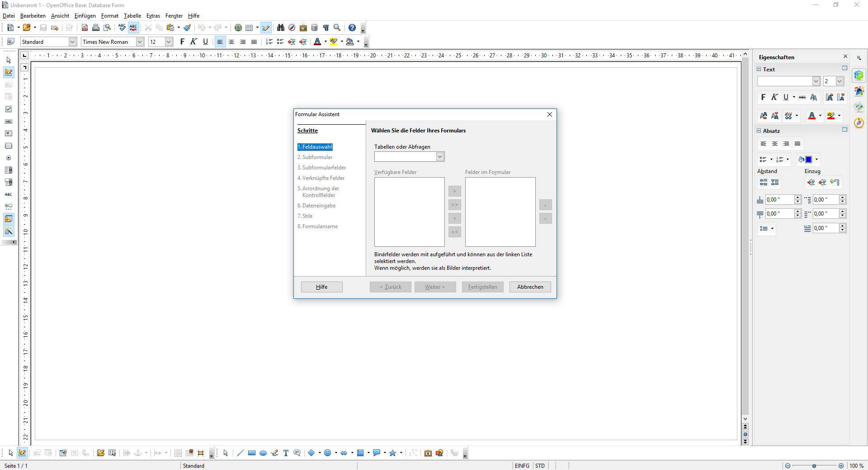Select the format paintbrush icon
Image resolution: width=868 pixels, height=470 pixels.
(187, 28)
